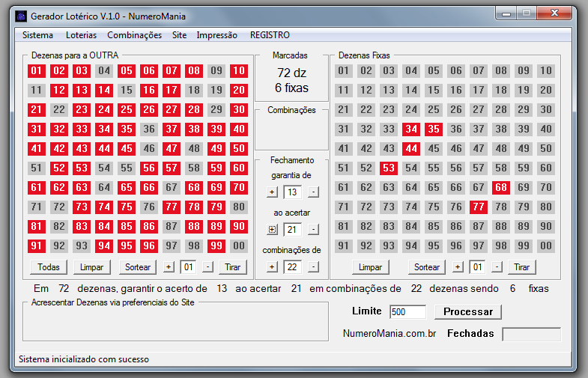Screen dimensions: 588x378
Task: Open the REGISTRO menu
Action: pyautogui.click(x=270, y=35)
